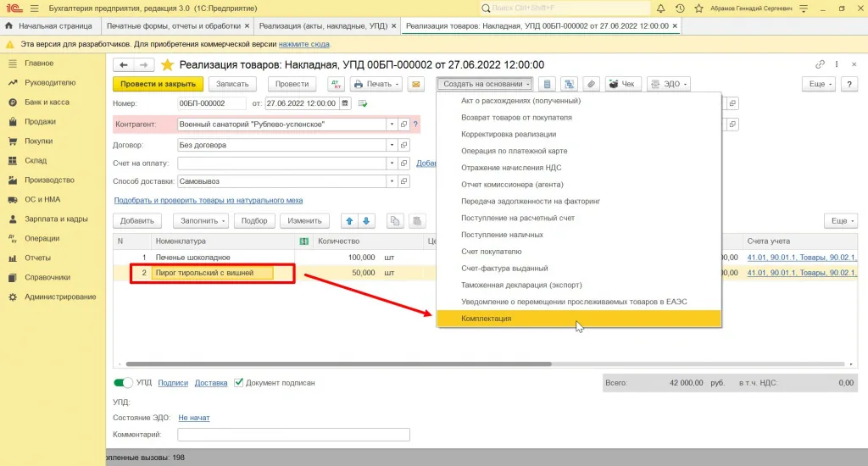Open Подписи link
The image size is (868, 466).
pyautogui.click(x=173, y=383)
